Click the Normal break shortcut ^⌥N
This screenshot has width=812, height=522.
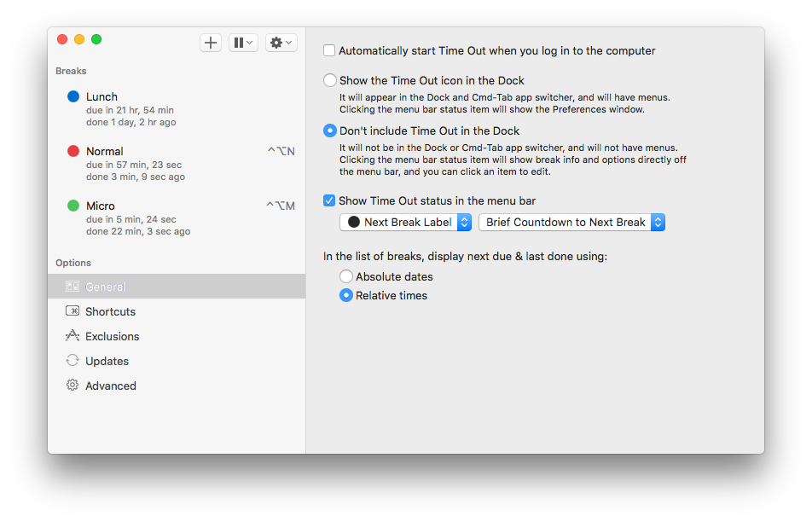(281, 151)
